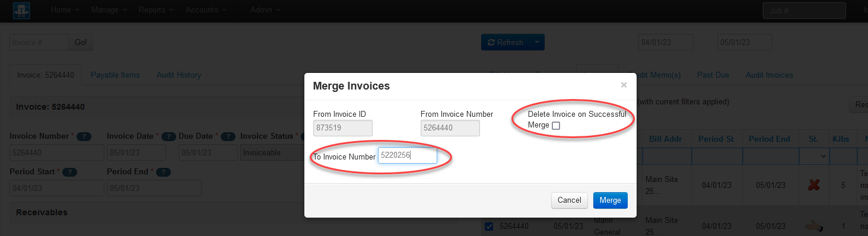This screenshot has height=236, width=868.
Task: Enable Delete Invoice on Successful Merge
Action: click(556, 126)
